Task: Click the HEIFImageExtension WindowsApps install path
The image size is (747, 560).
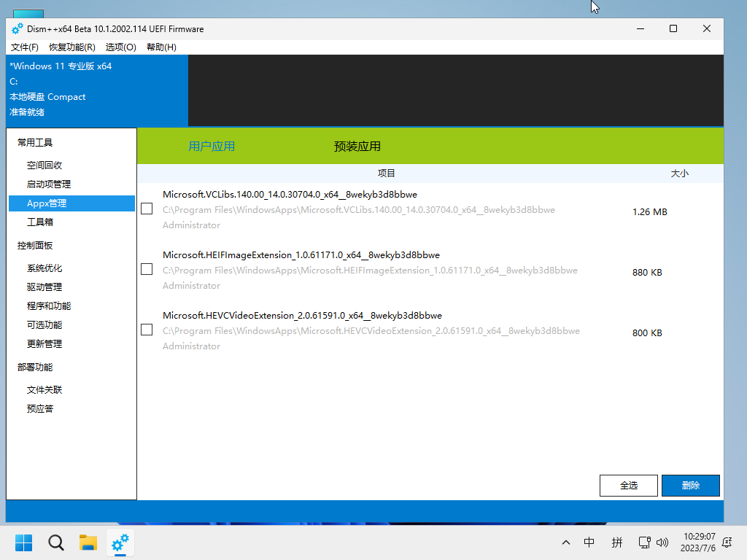Action: [x=370, y=270]
